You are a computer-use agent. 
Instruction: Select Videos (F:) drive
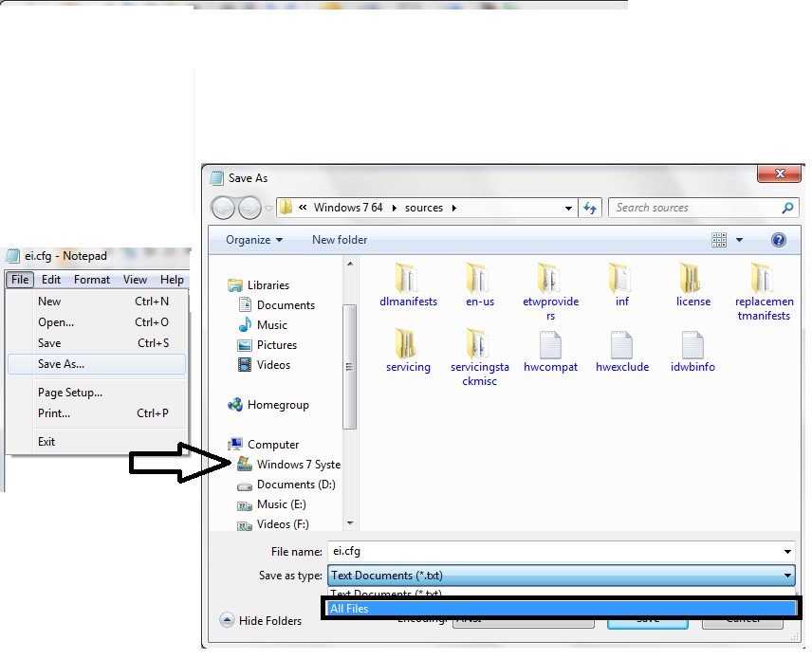pos(273,524)
